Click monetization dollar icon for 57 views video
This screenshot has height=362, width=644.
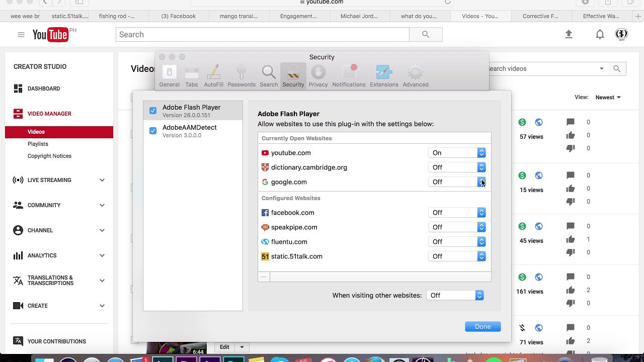tap(522, 122)
